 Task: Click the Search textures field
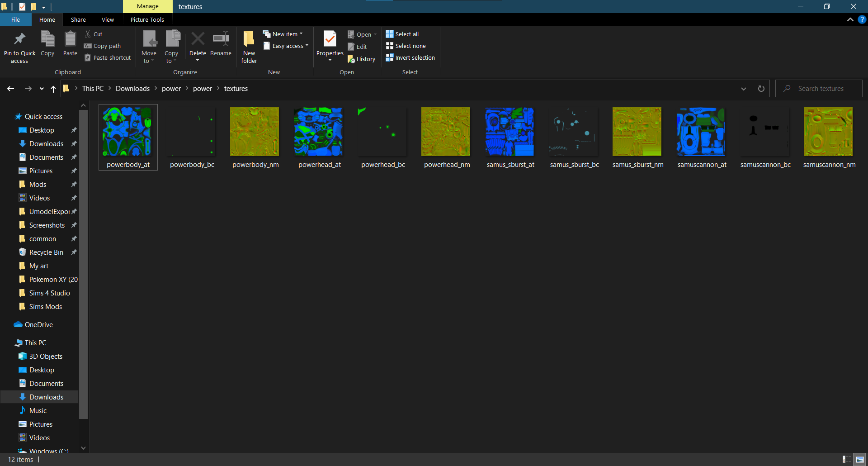click(819, 89)
